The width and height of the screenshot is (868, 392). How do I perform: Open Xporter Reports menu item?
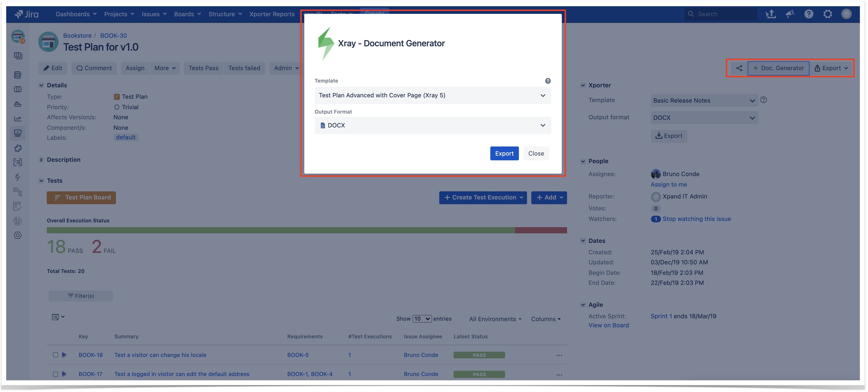click(272, 14)
